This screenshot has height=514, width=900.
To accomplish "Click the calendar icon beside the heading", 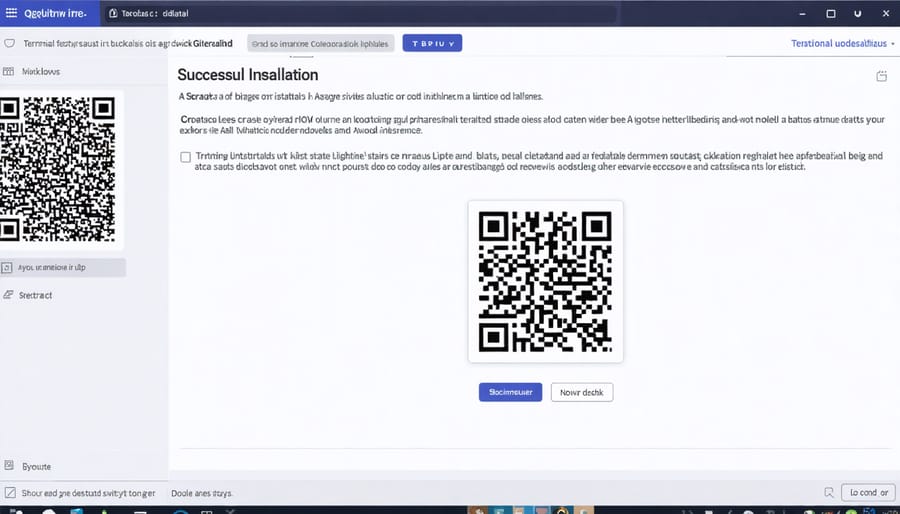I will (882, 76).
